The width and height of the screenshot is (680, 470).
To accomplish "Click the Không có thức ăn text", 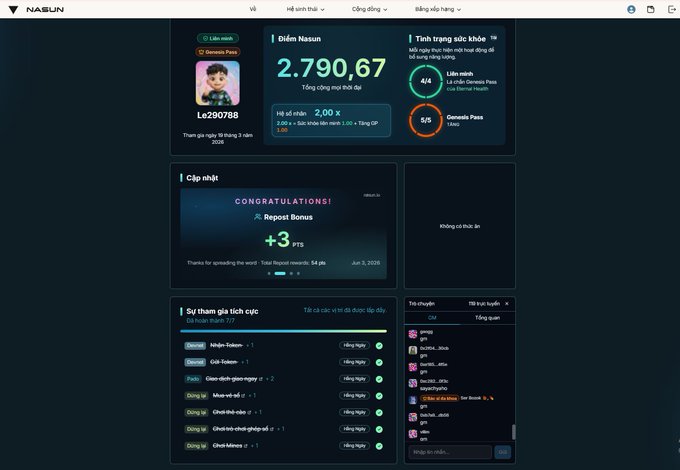I will point(460,226).
